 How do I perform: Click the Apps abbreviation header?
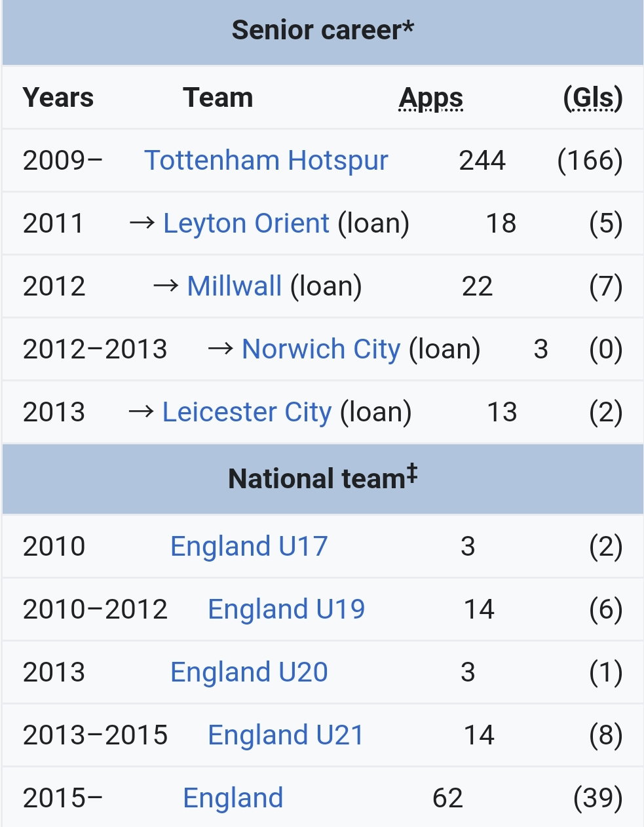click(431, 98)
